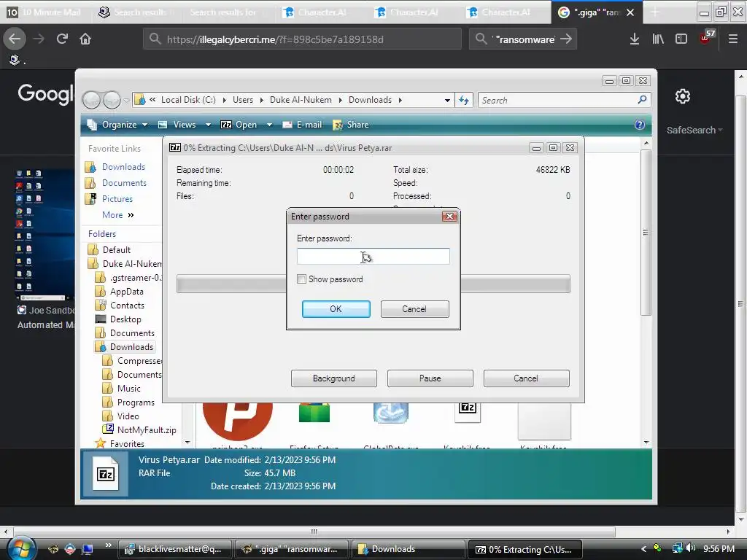Toggle browser sidebar icon

681,39
